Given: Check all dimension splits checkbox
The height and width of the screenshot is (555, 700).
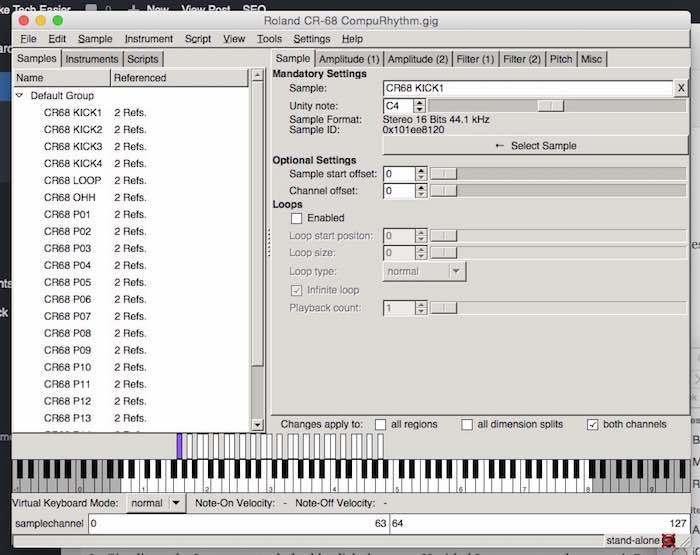Looking at the screenshot, I should [x=467, y=424].
